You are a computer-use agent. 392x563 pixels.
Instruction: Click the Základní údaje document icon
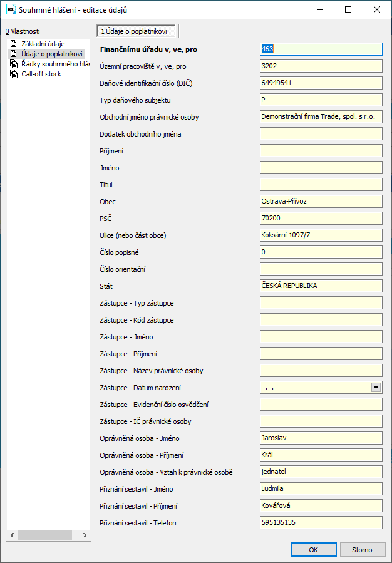pyautogui.click(x=14, y=44)
